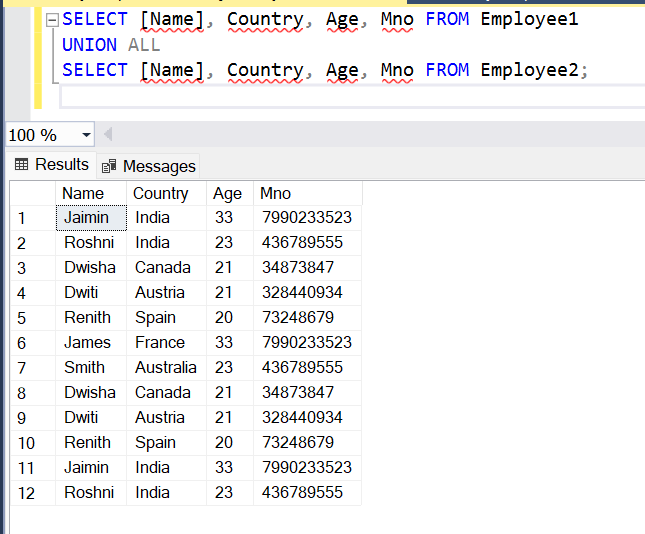The width and height of the screenshot is (645, 534).
Task: Click the France cell in James's row
Action: pyautogui.click(x=166, y=343)
